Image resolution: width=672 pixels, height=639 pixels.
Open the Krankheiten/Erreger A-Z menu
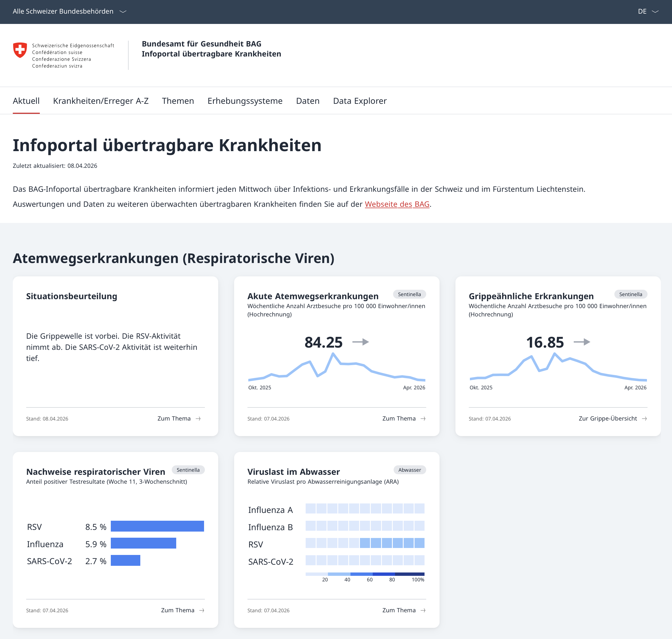pos(100,101)
